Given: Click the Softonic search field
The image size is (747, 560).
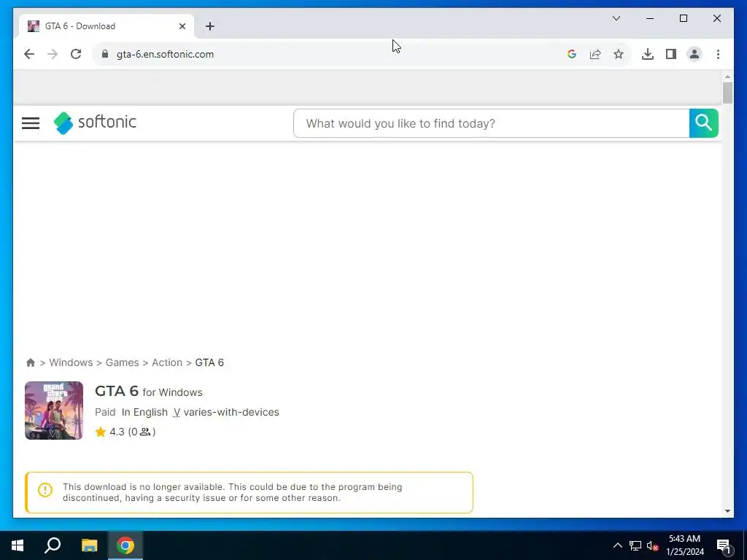Looking at the screenshot, I should (x=491, y=123).
